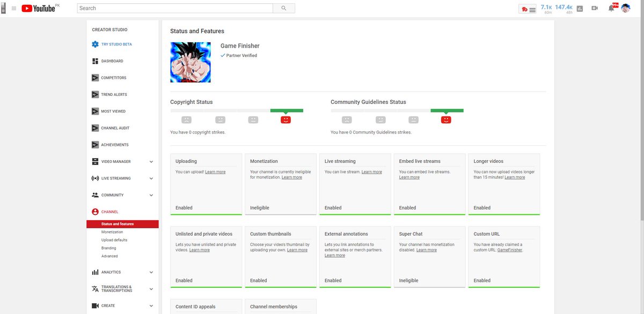The image size is (644, 314).
Task: Open Try Studio Beta
Action: [116, 44]
